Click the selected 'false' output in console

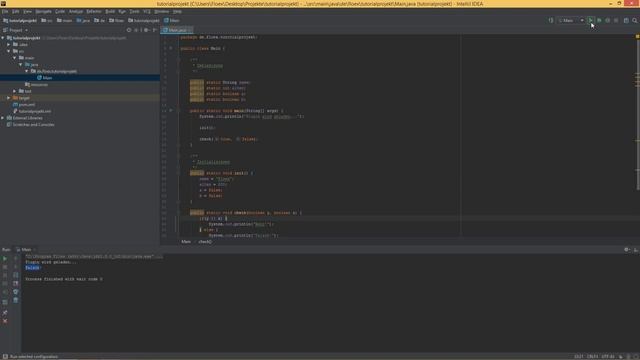[x=33, y=268]
